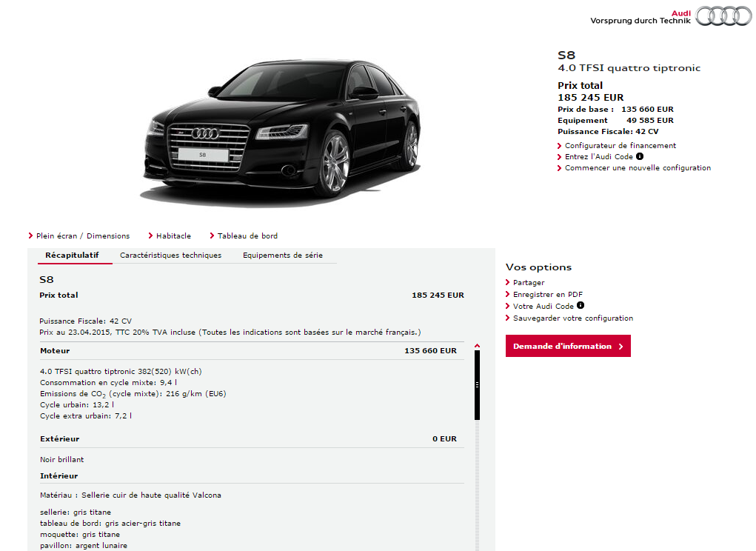
Task: Open Commencer une nouvelle configuration link
Action: (x=638, y=168)
